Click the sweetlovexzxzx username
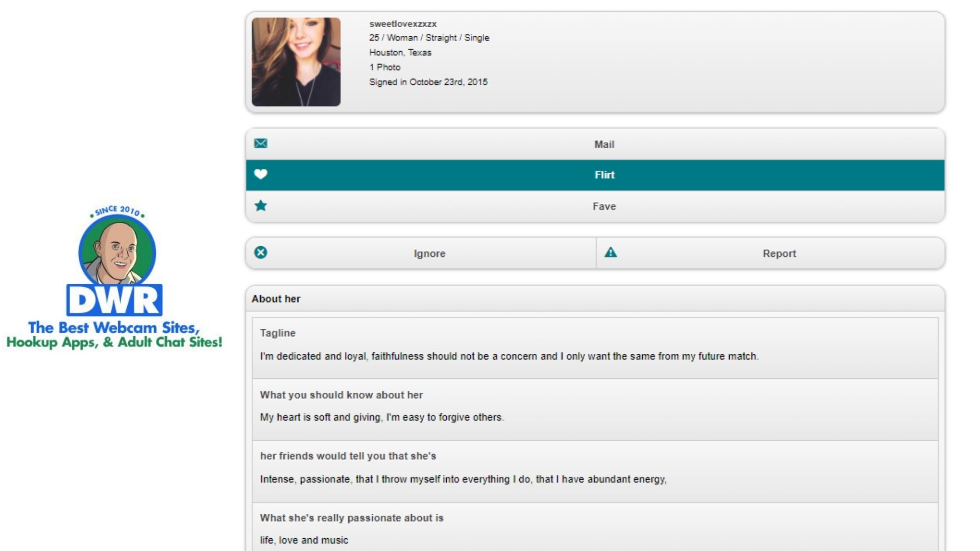Viewport: 980px width, 551px height. pyautogui.click(x=402, y=24)
